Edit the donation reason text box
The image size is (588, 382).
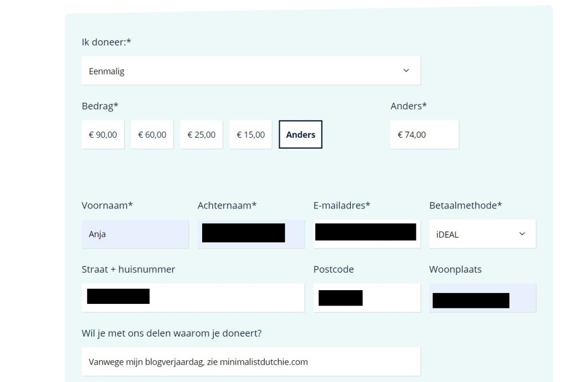[250, 362]
